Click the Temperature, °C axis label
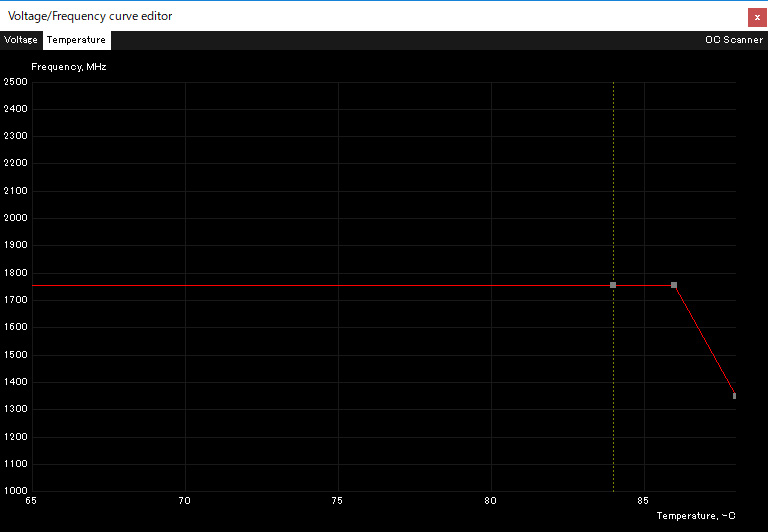This screenshot has width=768, height=532. coord(696,516)
